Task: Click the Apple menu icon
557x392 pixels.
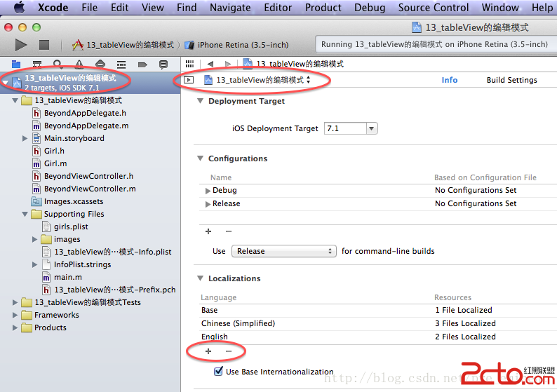Action: (x=19, y=7)
